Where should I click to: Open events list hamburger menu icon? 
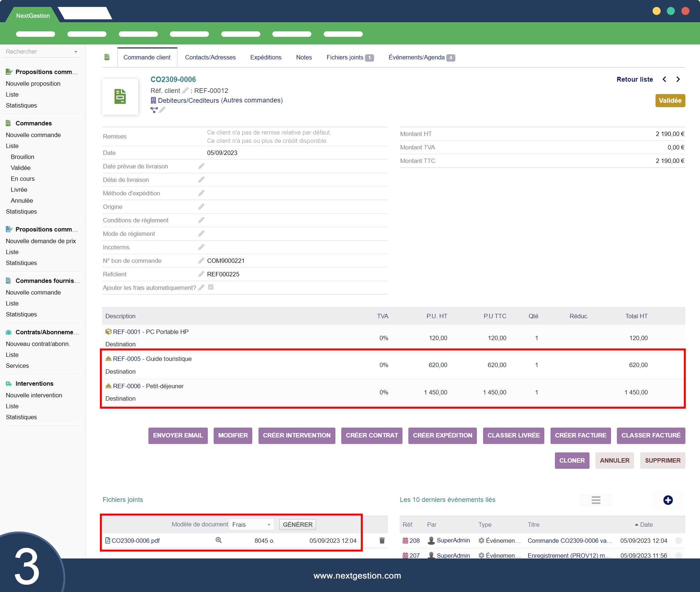[596, 500]
